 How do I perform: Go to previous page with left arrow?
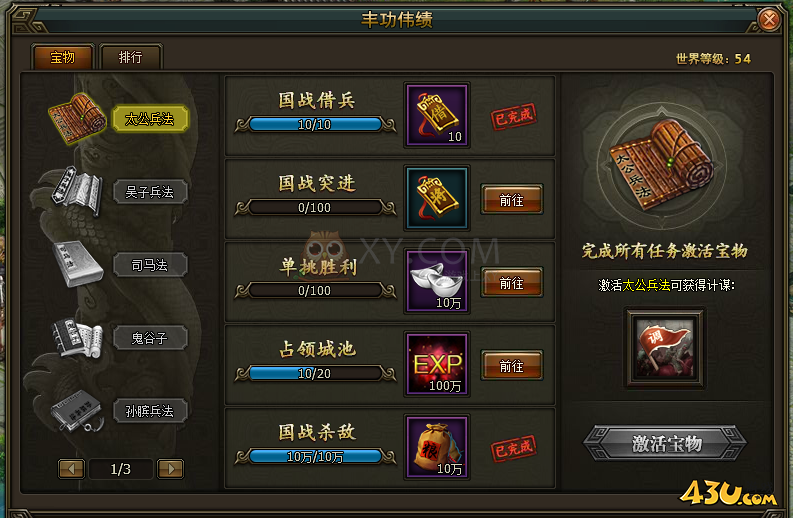coord(71,469)
